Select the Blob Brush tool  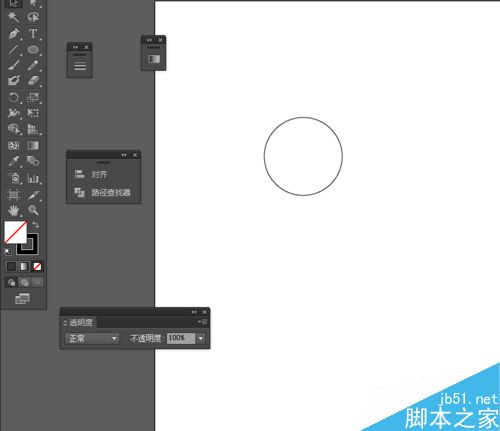point(13,81)
